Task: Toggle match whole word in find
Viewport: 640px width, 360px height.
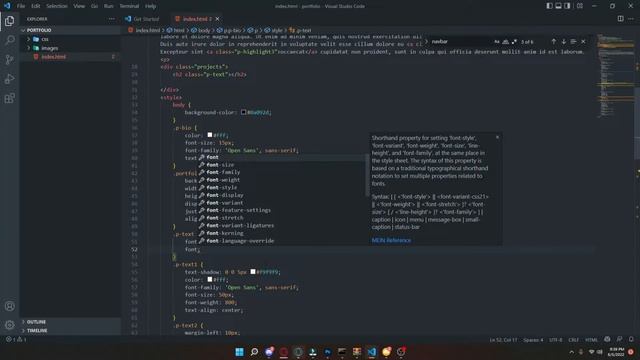Action: click(x=506, y=42)
